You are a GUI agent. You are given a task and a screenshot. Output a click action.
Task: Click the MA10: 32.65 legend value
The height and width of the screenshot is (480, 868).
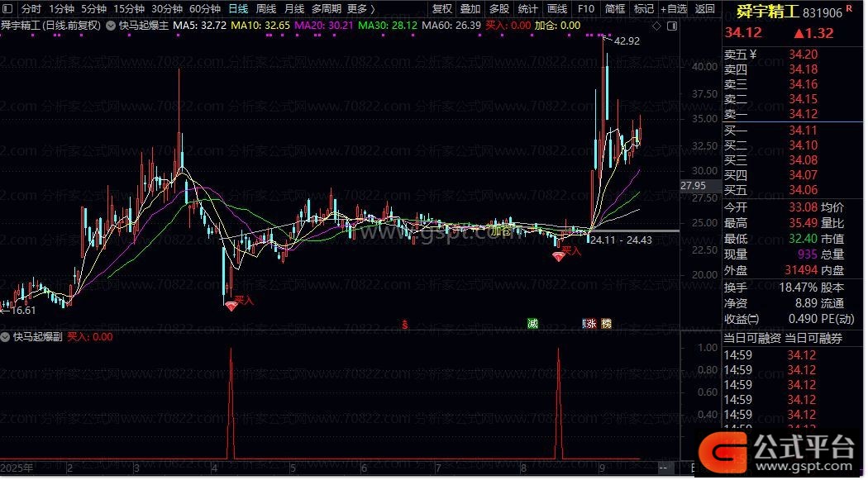(x=260, y=26)
